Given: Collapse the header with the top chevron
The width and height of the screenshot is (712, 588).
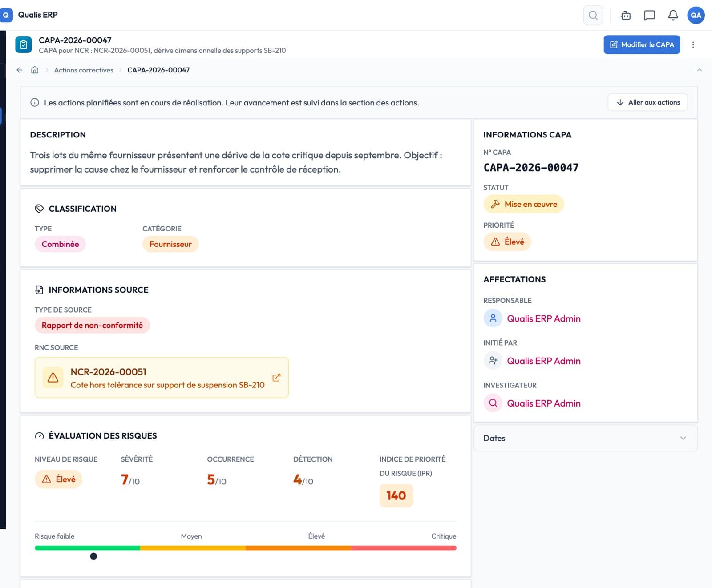Looking at the screenshot, I should point(700,70).
